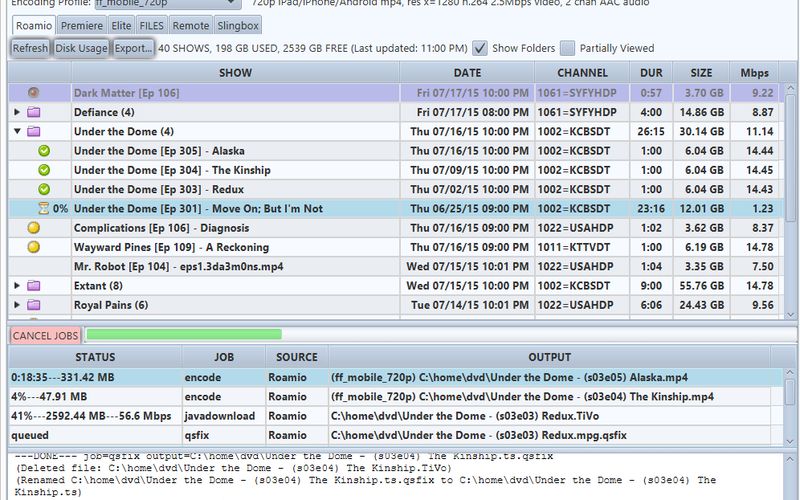Click the Refresh button
The width and height of the screenshot is (800, 500).
pos(30,48)
